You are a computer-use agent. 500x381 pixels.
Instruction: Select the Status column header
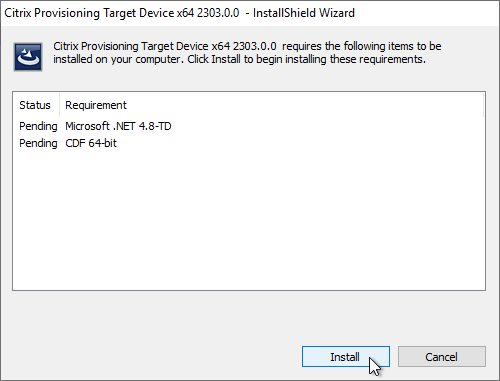35,105
